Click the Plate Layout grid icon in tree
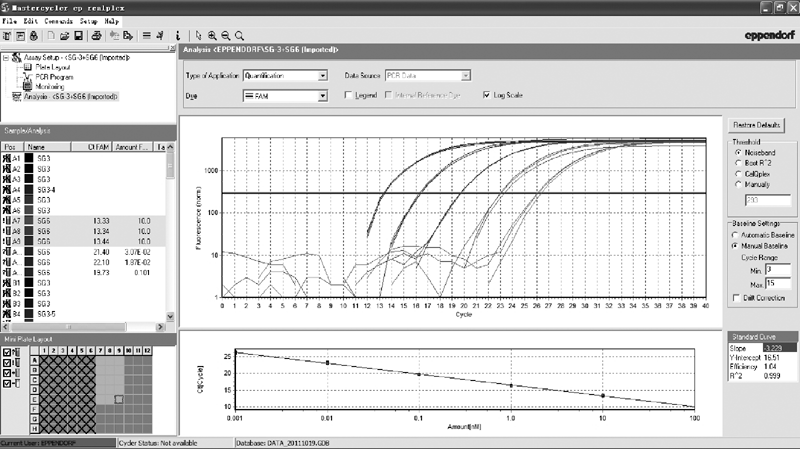Viewport: 800px width, 449px height. pos(28,67)
